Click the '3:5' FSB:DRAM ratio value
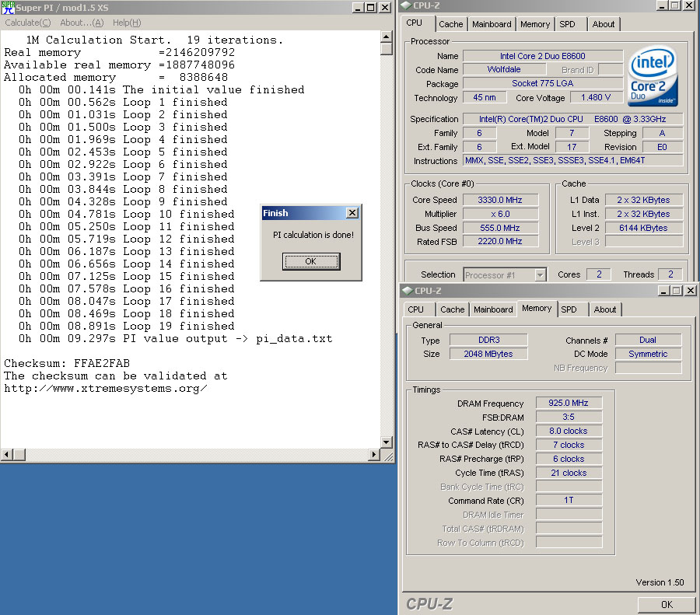Screen dimensions: 700x615 (x=569, y=417)
